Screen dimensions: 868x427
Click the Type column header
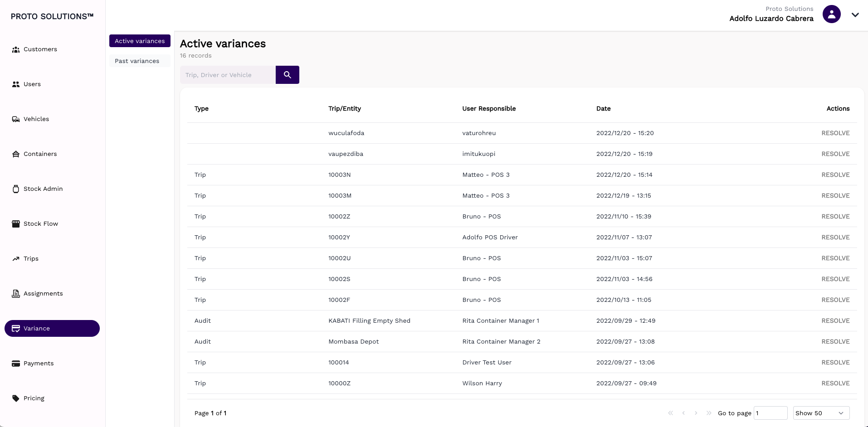tap(201, 109)
